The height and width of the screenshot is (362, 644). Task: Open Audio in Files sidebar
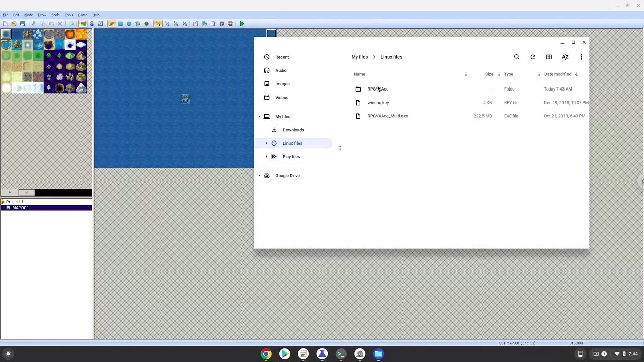click(x=281, y=70)
